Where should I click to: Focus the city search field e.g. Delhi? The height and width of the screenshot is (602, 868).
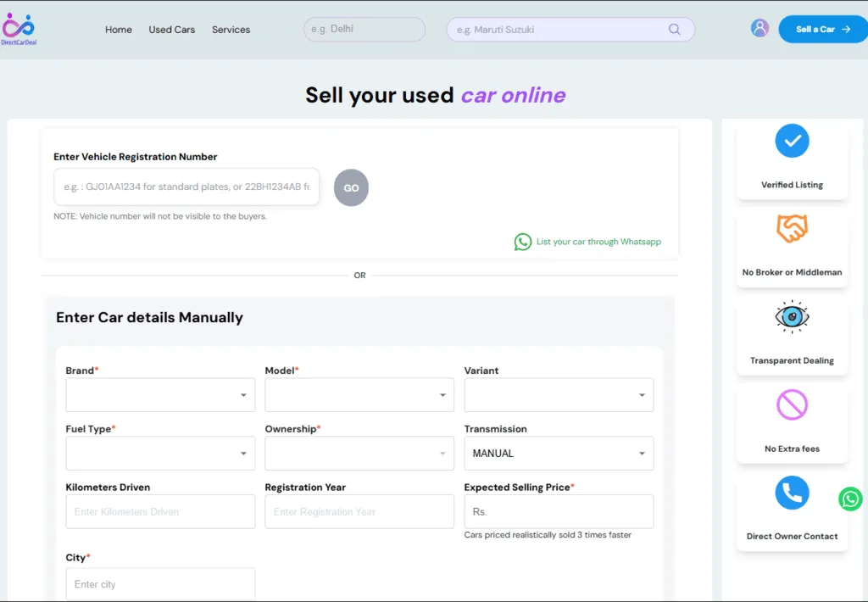[364, 30]
